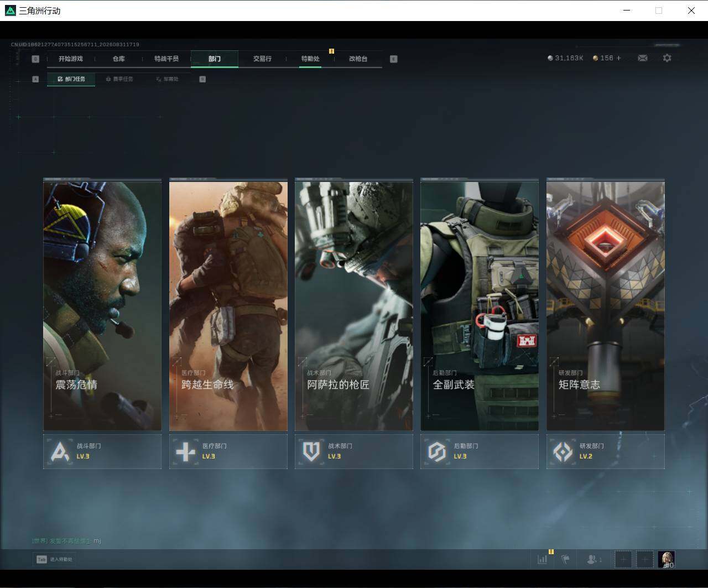Open the 特勤处 tab
The height and width of the screenshot is (588, 708).
coord(310,59)
